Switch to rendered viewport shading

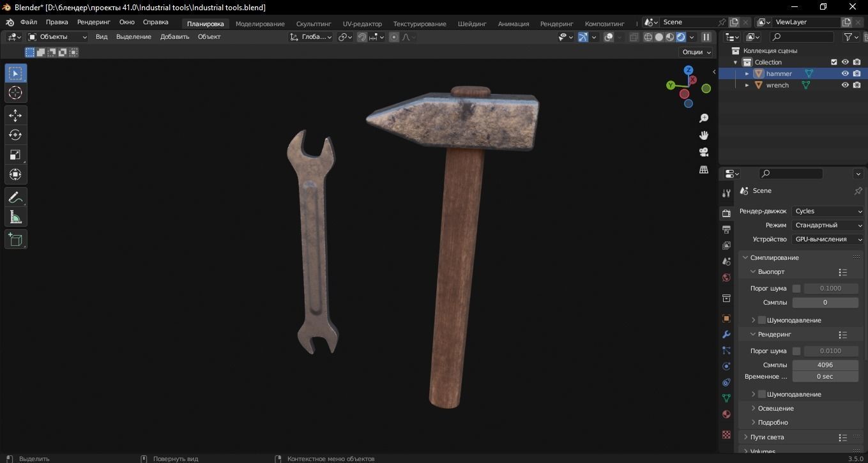pos(681,37)
